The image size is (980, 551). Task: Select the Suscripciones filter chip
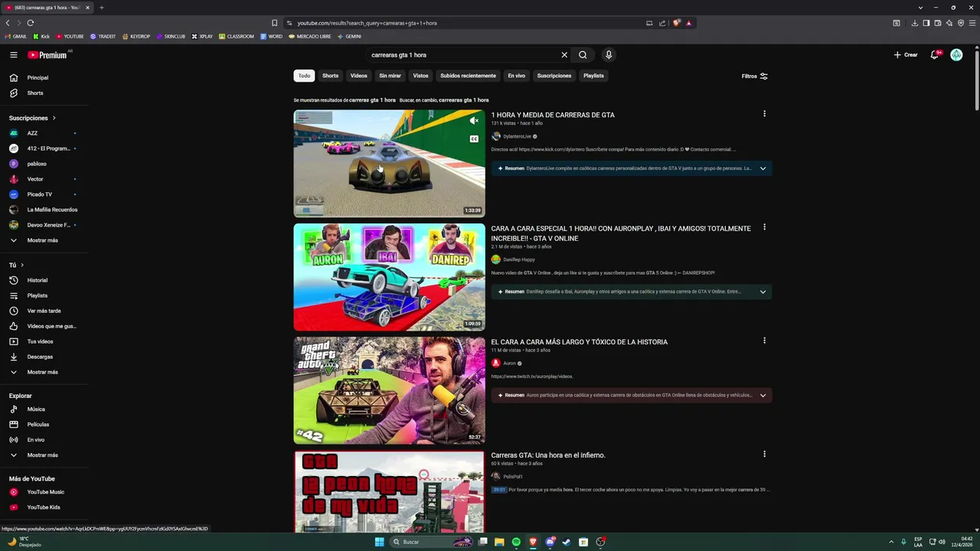point(554,76)
